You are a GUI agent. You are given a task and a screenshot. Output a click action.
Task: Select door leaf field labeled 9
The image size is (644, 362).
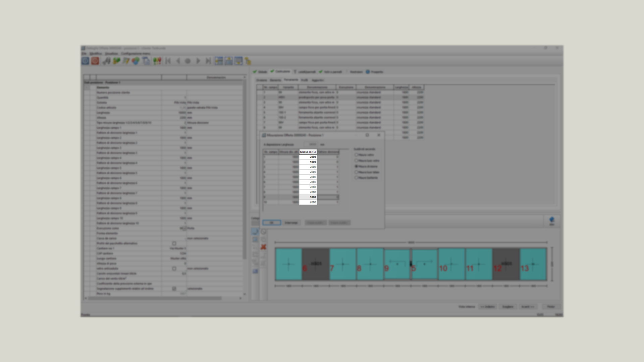(397, 264)
